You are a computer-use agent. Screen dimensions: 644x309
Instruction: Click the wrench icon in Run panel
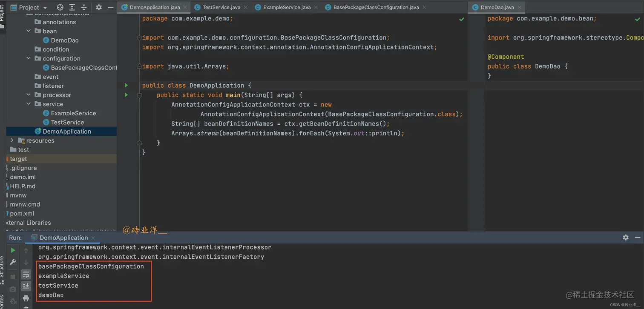(x=13, y=262)
